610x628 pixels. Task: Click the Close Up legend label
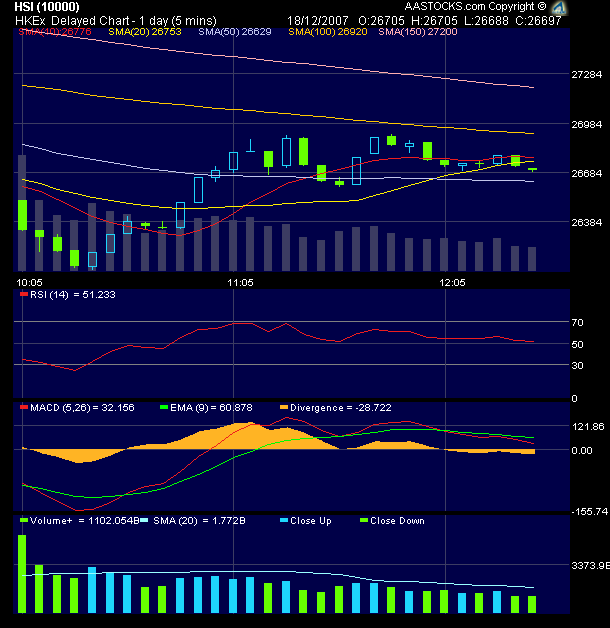[x=311, y=521]
